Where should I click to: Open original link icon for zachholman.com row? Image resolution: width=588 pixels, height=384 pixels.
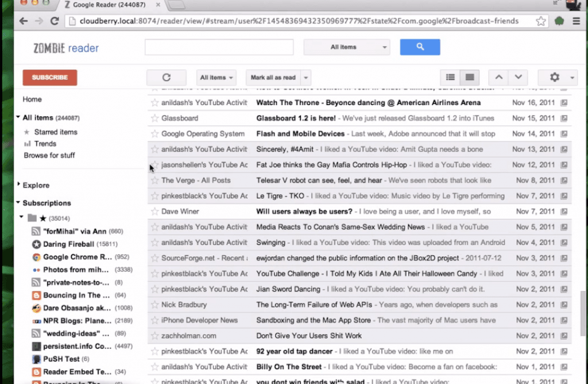(x=564, y=336)
